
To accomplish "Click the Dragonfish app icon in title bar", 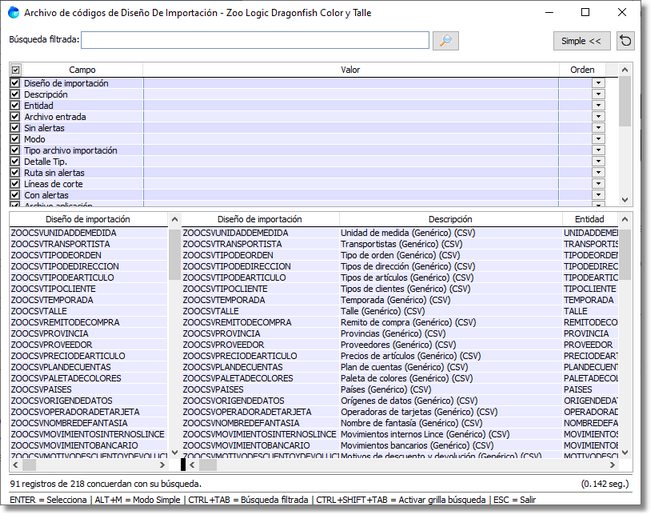I will pyautogui.click(x=14, y=12).
